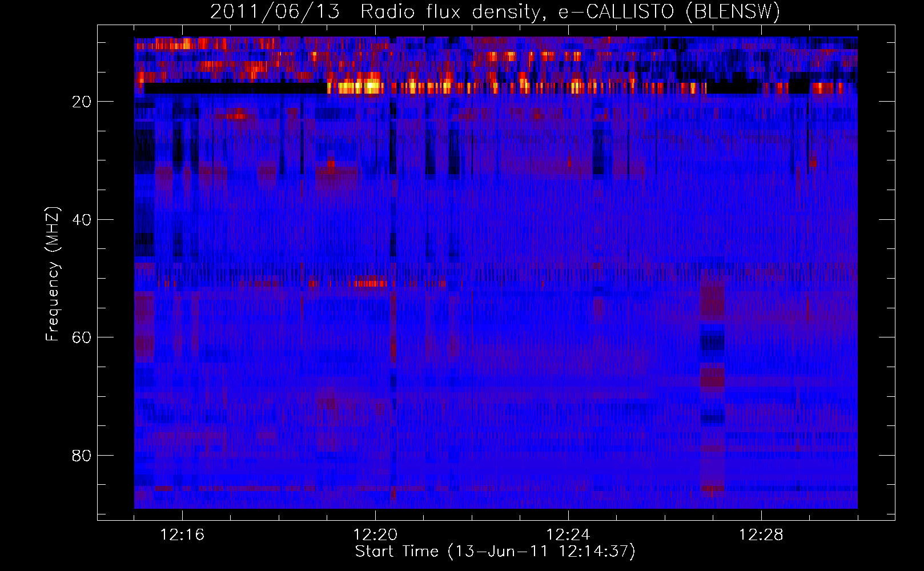Viewport: 924px width, 571px height.
Task: Click the 40 frequency axis label
Action: pyautogui.click(x=82, y=220)
